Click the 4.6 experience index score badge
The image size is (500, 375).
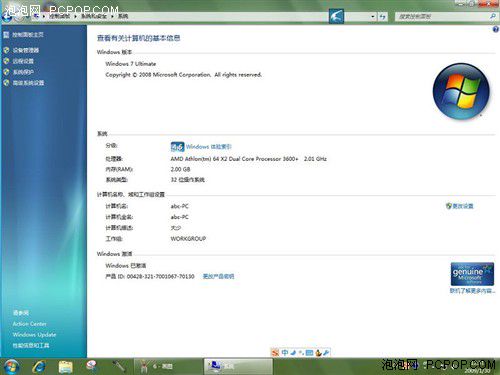coord(177,147)
